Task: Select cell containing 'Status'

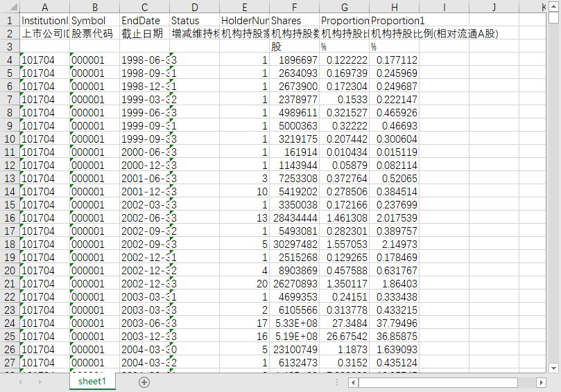Action: coord(195,20)
